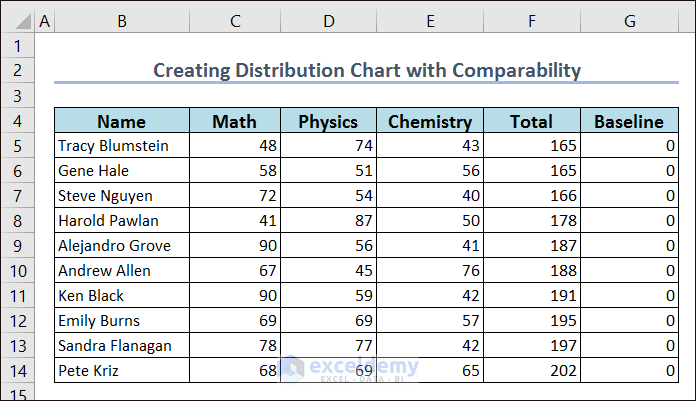The height and width of the screenshot is (401, 696).
Task: Select row 14 header
Action: pyautogui.click(x=17, y=371)
